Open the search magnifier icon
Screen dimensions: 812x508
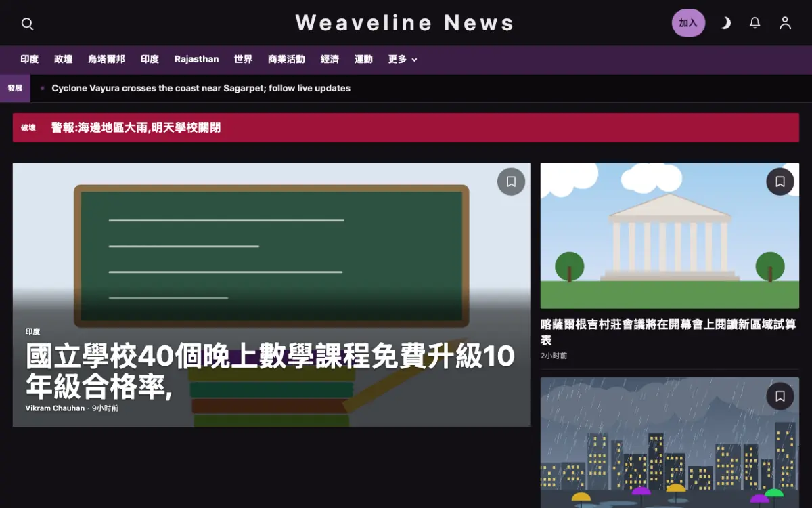tap(27, 24)
